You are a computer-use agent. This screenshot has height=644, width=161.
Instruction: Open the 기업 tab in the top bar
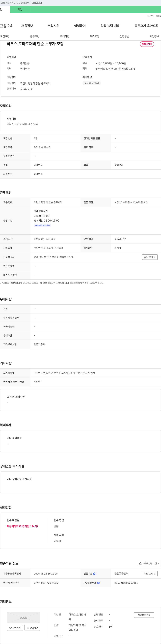click(20, 10)
